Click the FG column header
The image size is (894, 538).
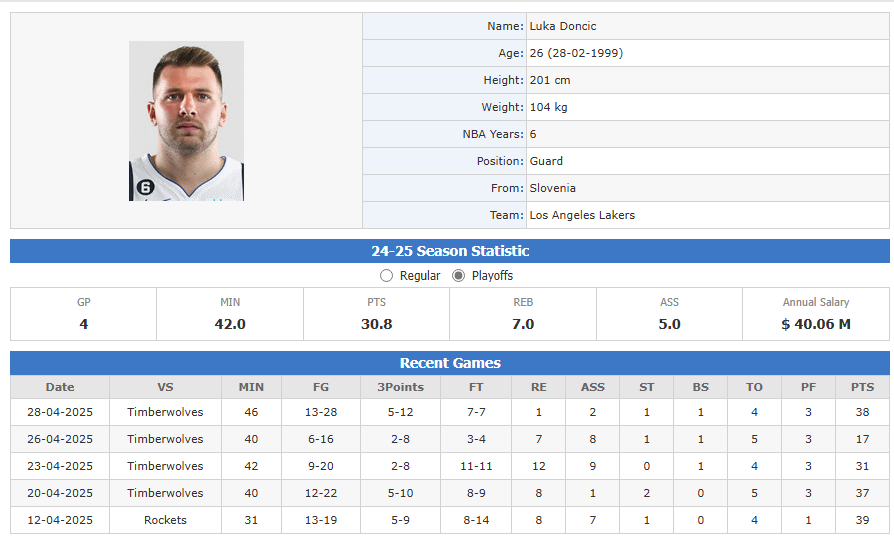pos(320,387)
